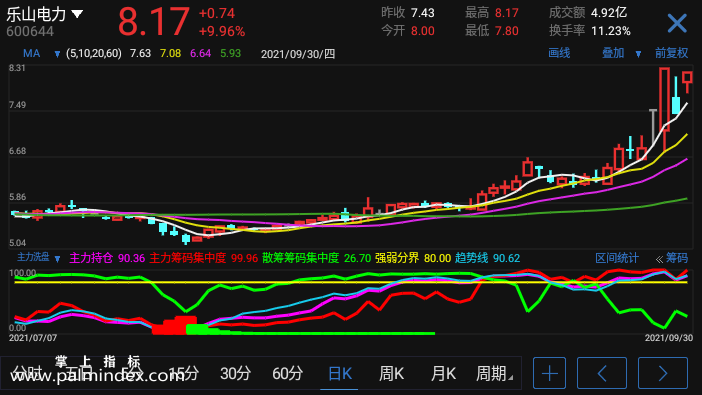The image size is (702, 395).
Task: Switch to the 日K daily chart tab
Action: coord(340,374)
